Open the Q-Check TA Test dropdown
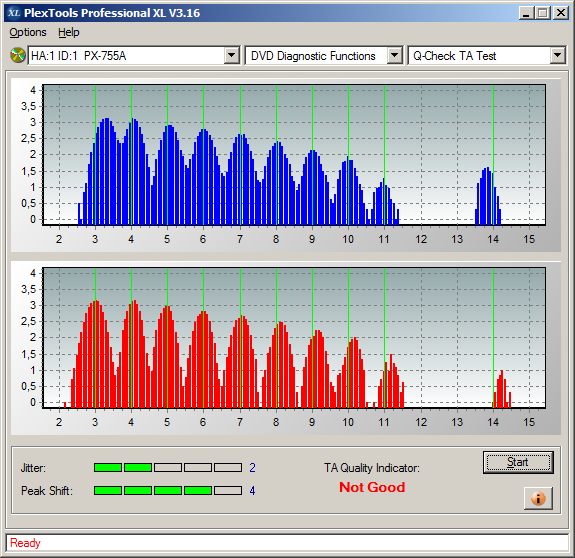Screen dimensions: 575x558 pyautogui.click(x=557, y=56)
